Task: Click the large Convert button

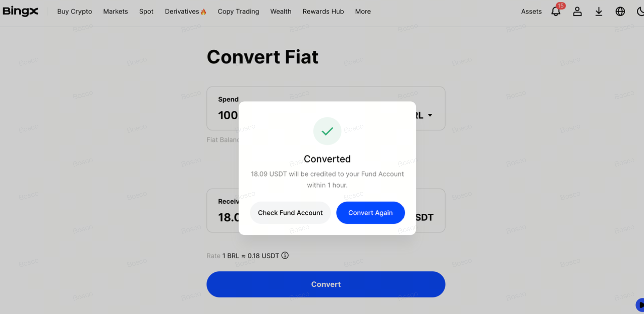Action: pyautogui.click(x=326, y=284)
